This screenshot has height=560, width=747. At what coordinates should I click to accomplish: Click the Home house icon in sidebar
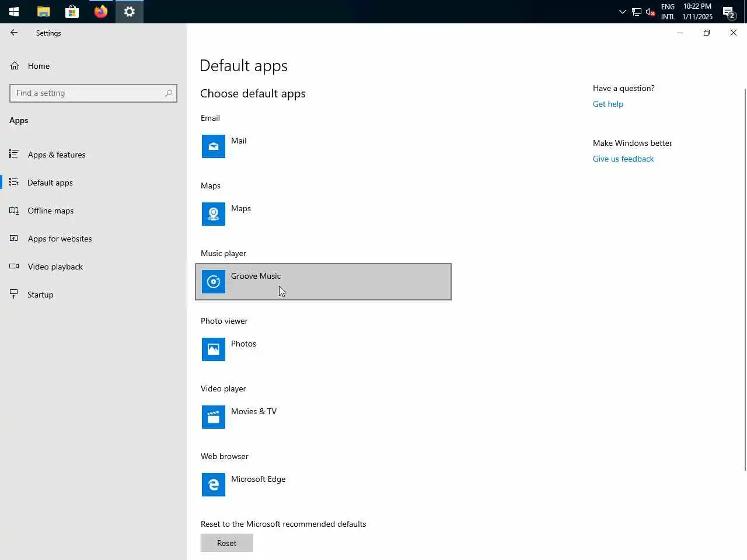click(15, 66)
